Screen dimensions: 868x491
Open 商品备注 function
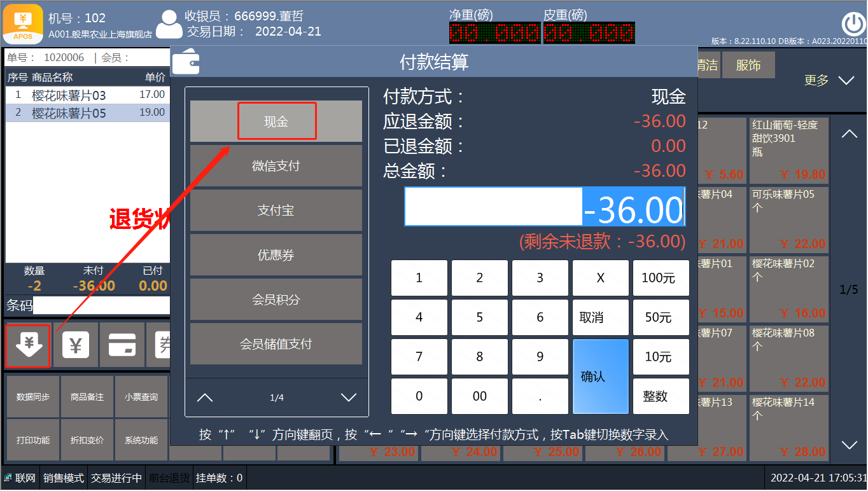coord(87,397)
